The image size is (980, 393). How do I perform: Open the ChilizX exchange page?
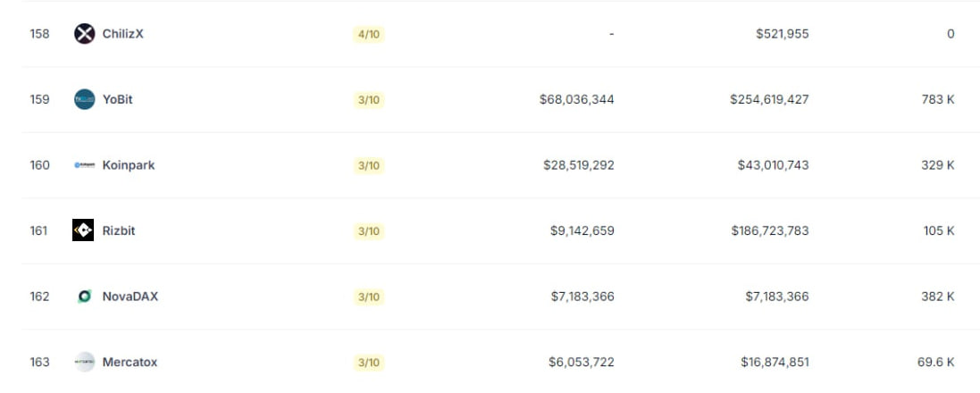(123, 34)
